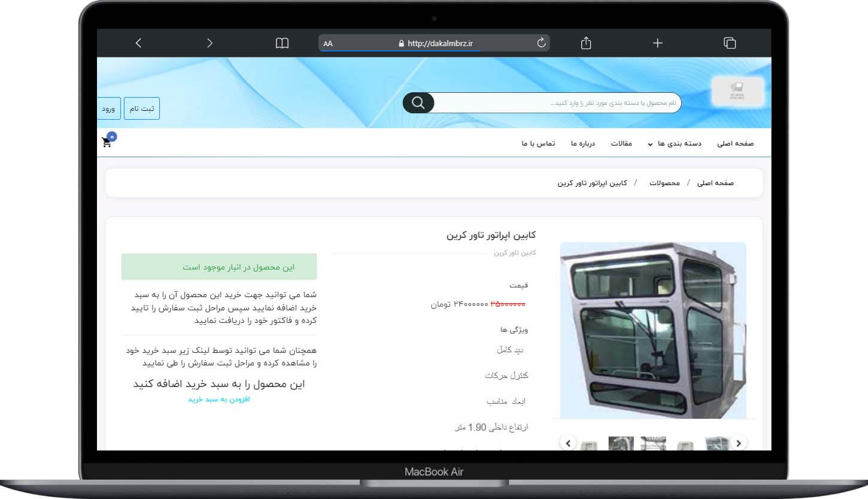Open the مقالات menu item

[621, 144]
